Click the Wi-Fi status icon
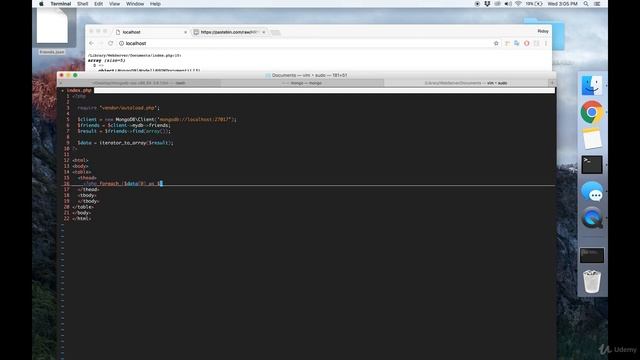 tap(518, 4)
